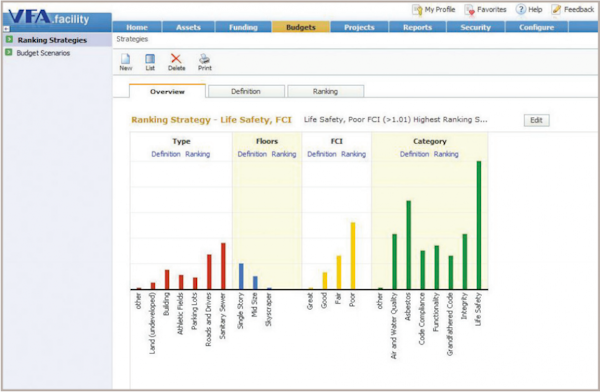This screenshot has height=392, width=600.
Task: Select the green Life Safety bar
Action: [x=479, y=225]
